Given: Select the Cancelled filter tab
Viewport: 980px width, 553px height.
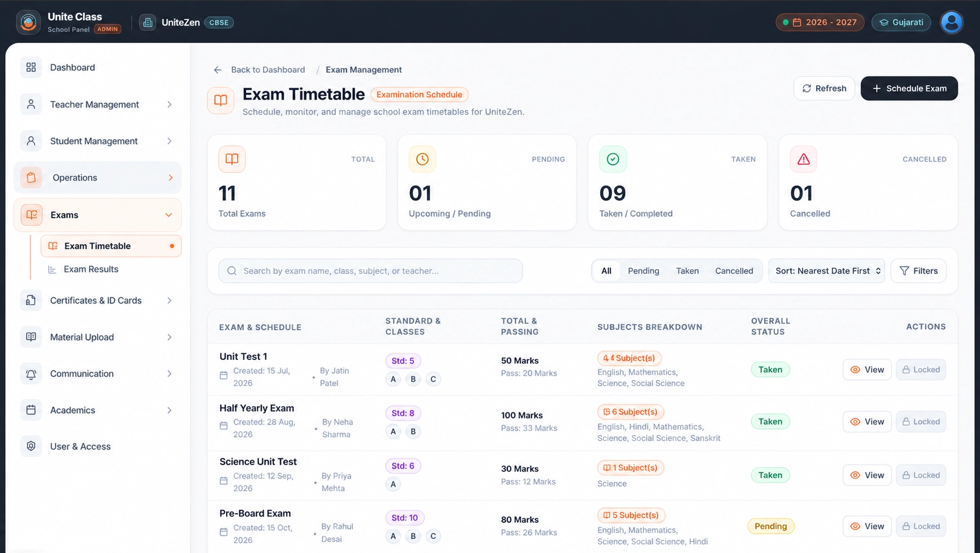Looking at the screenshot, I should coord(734,271).
